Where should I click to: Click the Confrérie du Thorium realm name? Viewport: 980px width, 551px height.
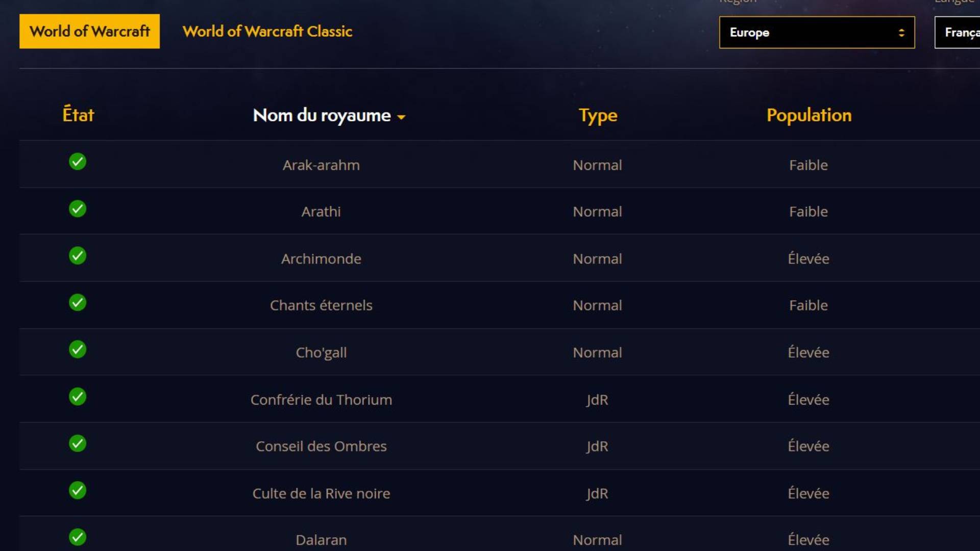point(321,399)
